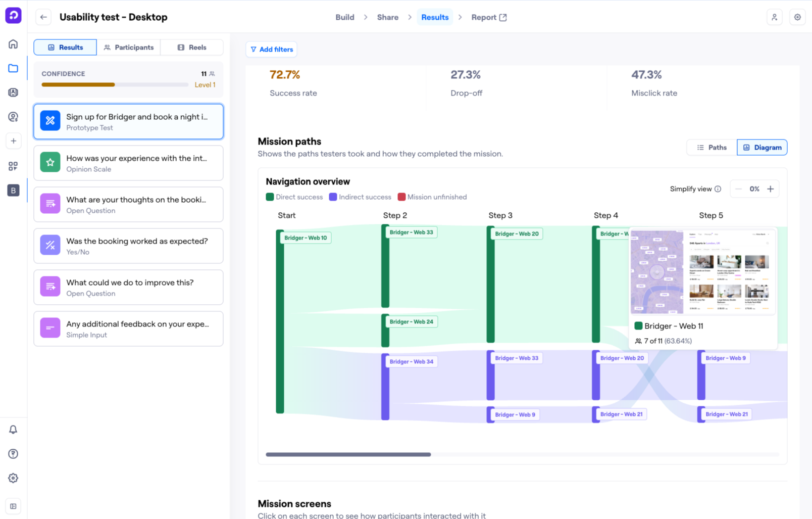Click the plus icon in sidebar
The image size is (812, 519).
point(13,141)
